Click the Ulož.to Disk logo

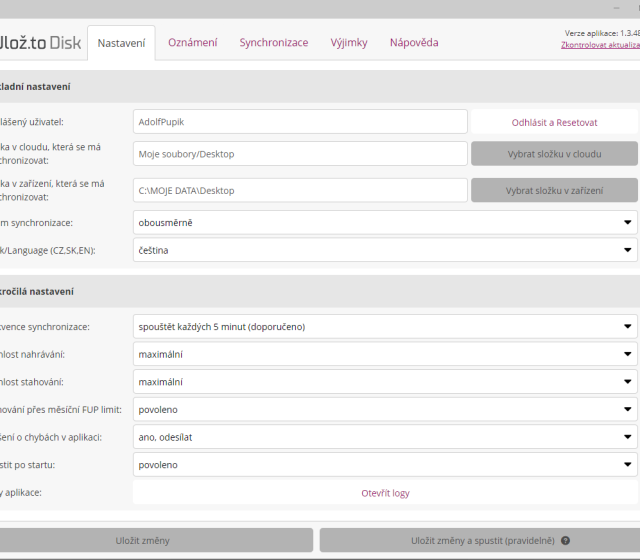[x=40, y=43]
